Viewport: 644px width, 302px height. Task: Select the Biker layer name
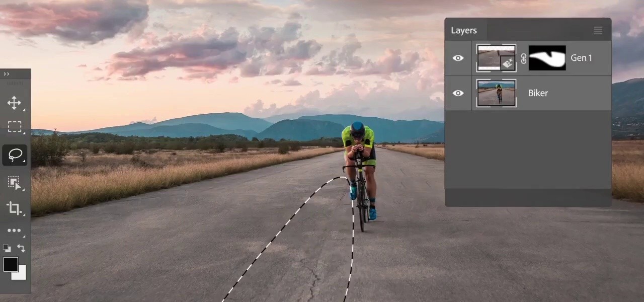coord(538,93)
